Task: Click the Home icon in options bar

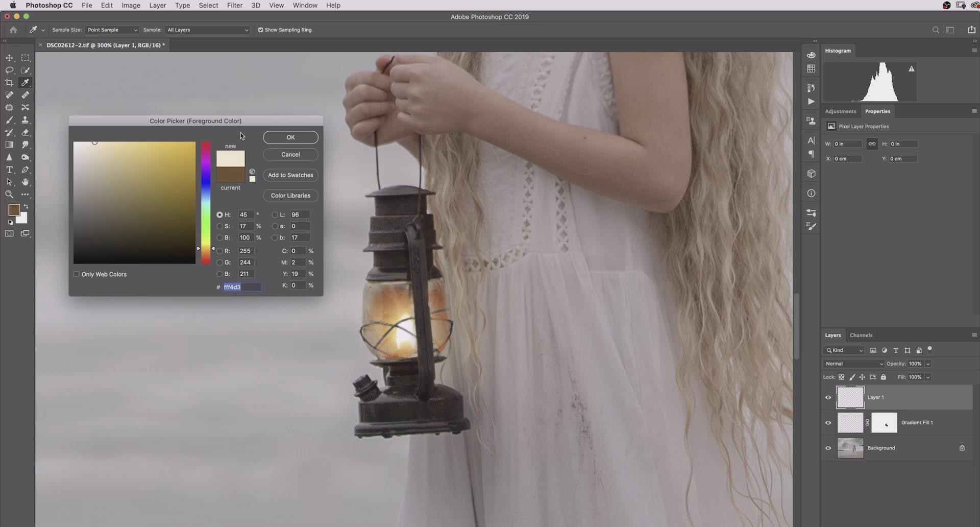Action: [13, 30]
